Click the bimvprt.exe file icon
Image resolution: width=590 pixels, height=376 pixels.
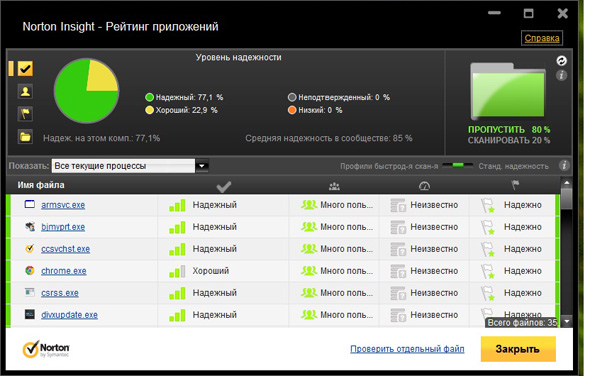[x=30, y=227]
